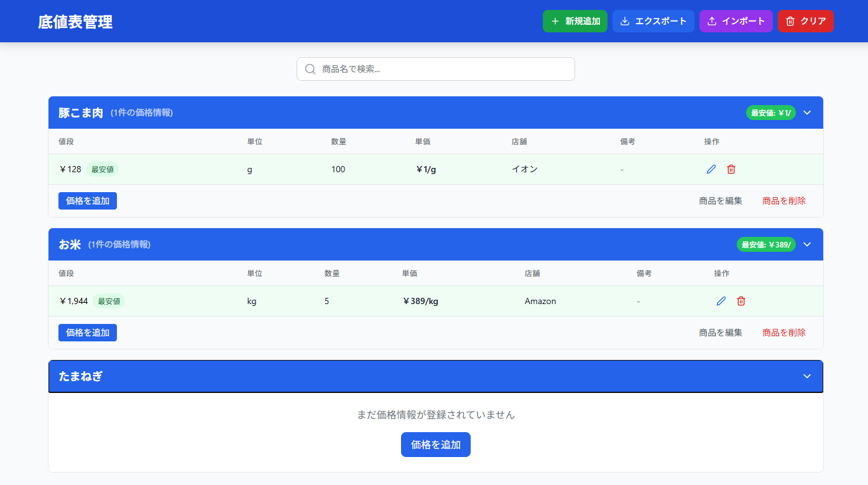This screenshot has width=868, height=485.
Task: Click the お米 card title
Action: pos(70,244)
